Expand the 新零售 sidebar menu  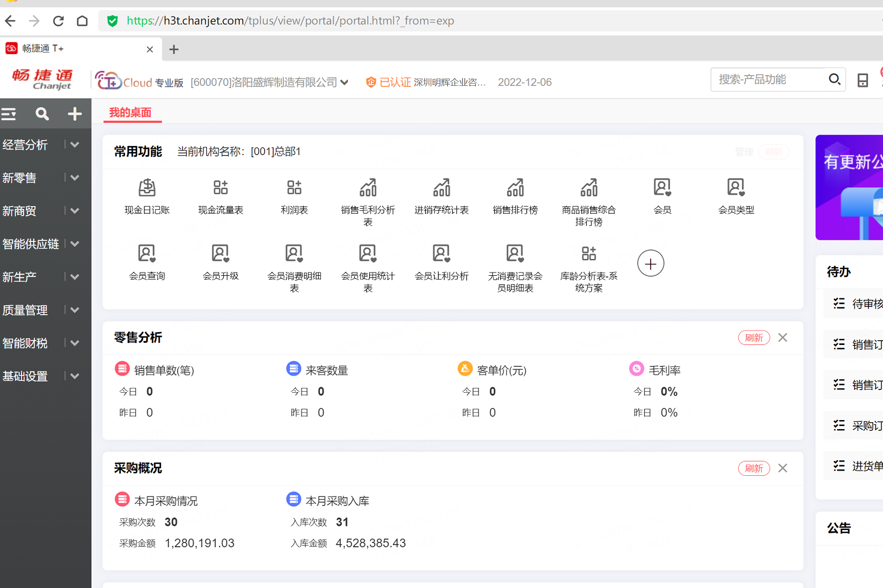pyautogui.click(x=75, y=178)
